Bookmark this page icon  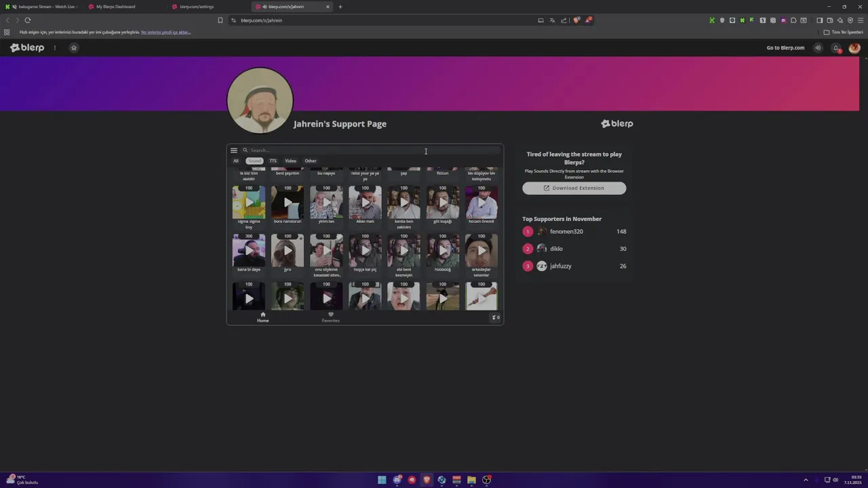220,20
